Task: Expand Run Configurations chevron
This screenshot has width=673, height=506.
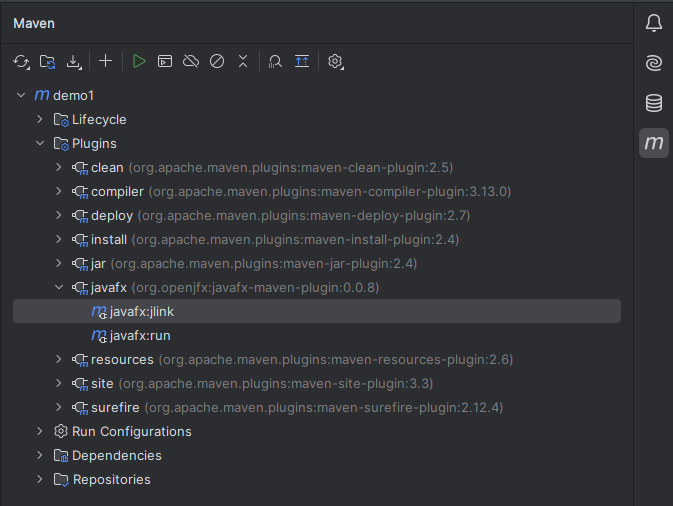Action: (x=39, y=431)
